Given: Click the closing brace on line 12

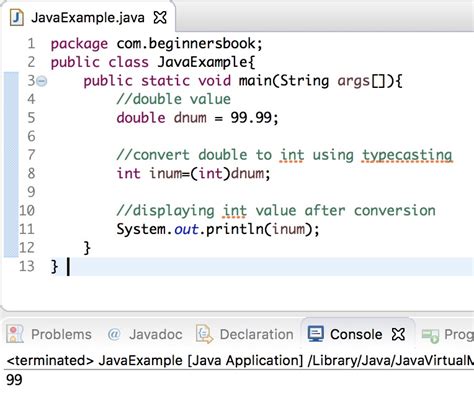Looking at the screenshot, I should tap(87, 248).
